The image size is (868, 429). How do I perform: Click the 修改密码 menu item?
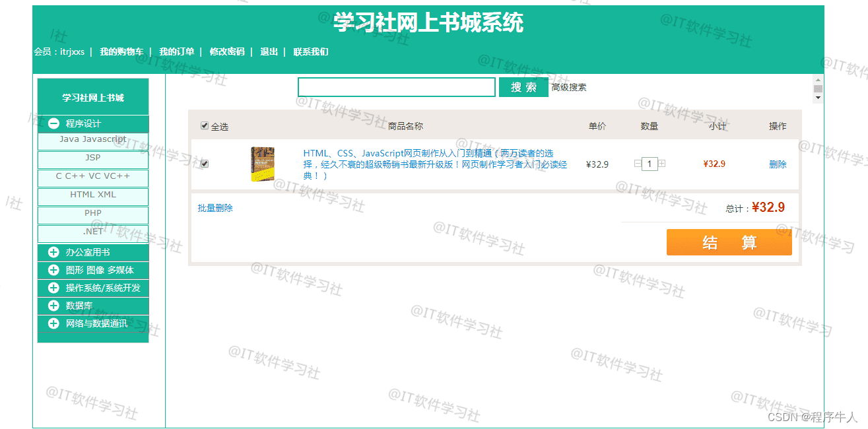227,51
